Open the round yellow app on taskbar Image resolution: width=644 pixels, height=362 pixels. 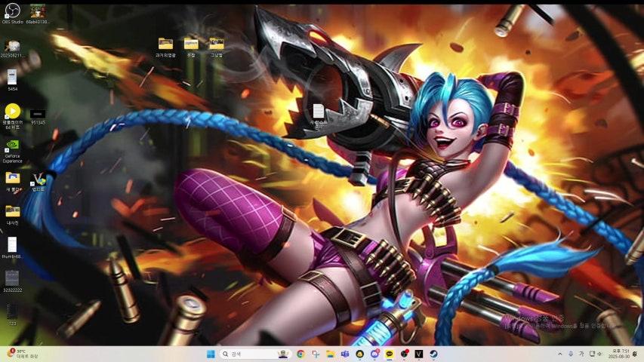tap(360, 354)
